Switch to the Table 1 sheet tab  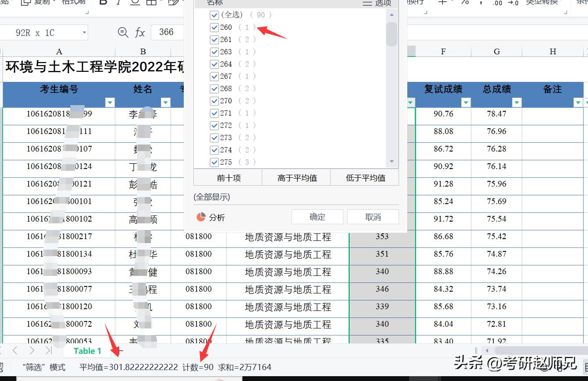click(x=87, y=351)
